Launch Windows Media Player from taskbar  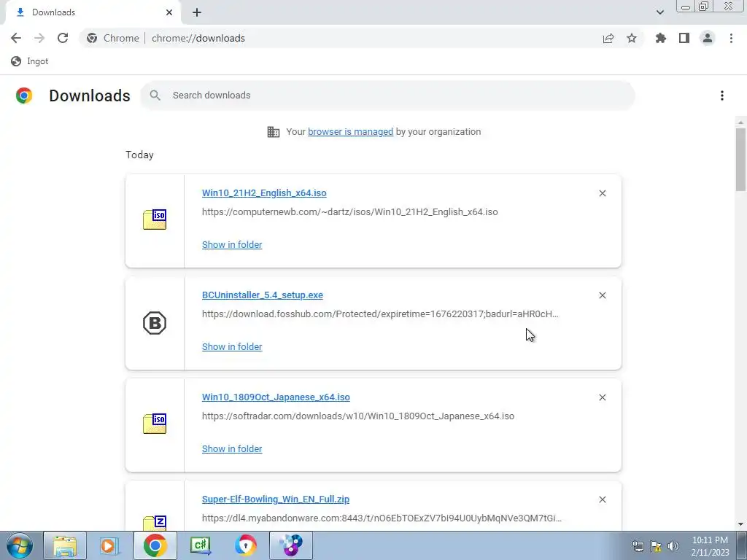[109, 545]
